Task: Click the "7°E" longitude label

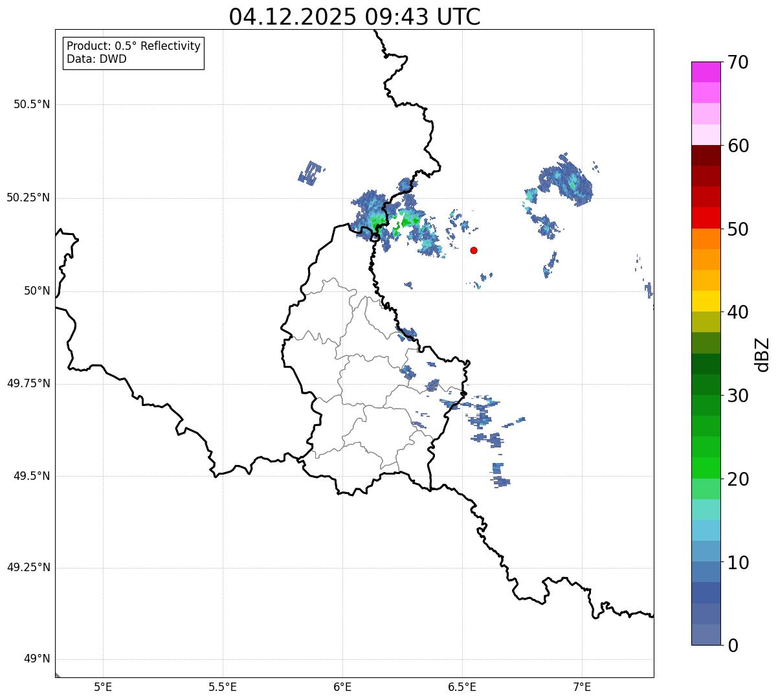Action: coord(582,687)
